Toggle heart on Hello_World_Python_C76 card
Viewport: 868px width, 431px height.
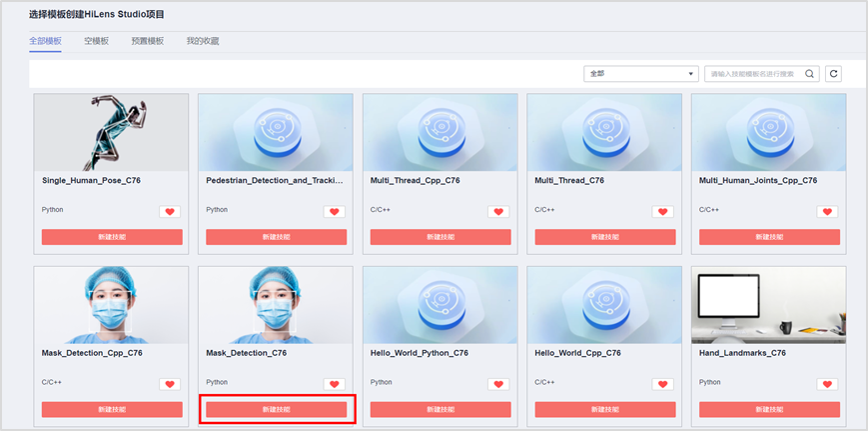[498, 384]
